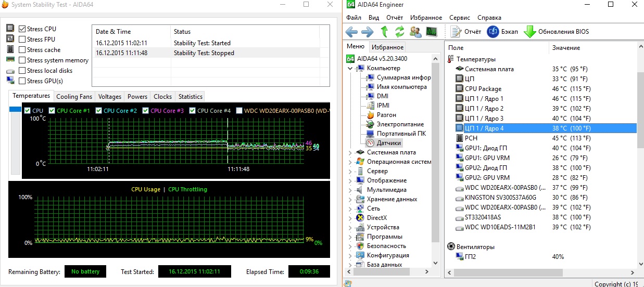Click the thermometer icon beside Температуры
The width and height of the screenshot is (644, 287).
(451, 59)
